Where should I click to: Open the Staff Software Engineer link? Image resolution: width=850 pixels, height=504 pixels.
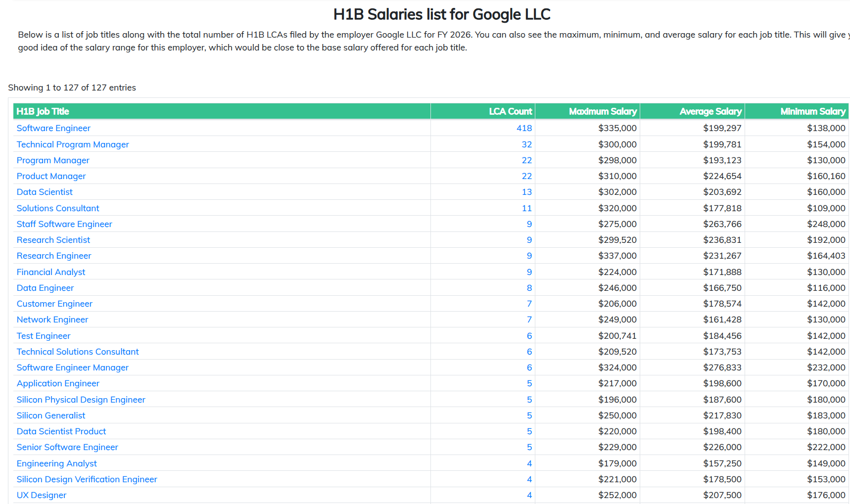point(64,224)
